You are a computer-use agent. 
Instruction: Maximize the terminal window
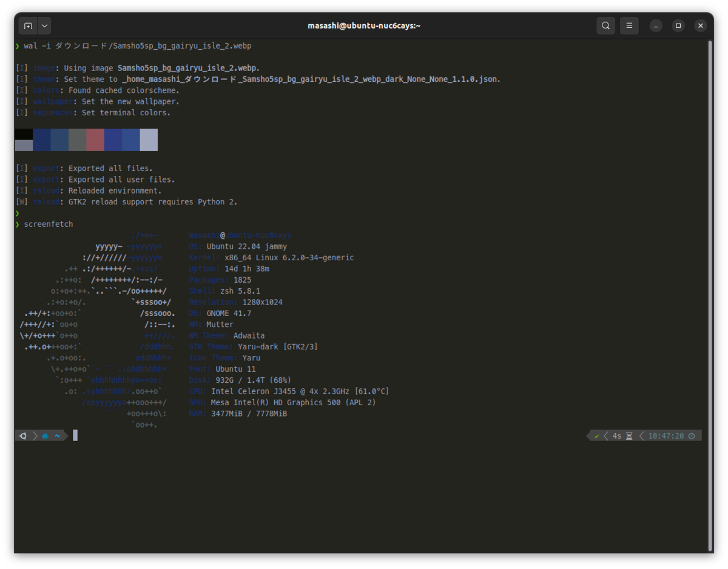[x=678, y=26]
